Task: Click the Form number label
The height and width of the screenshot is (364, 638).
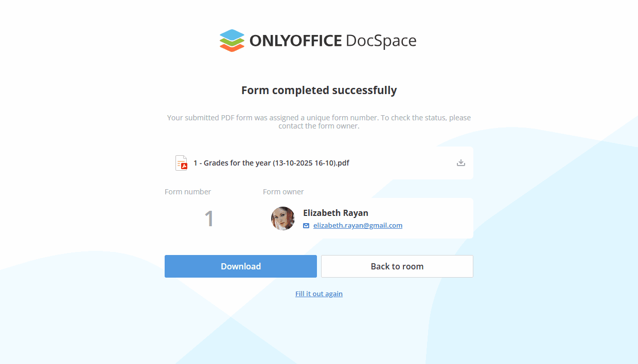Action: [188, 192]
